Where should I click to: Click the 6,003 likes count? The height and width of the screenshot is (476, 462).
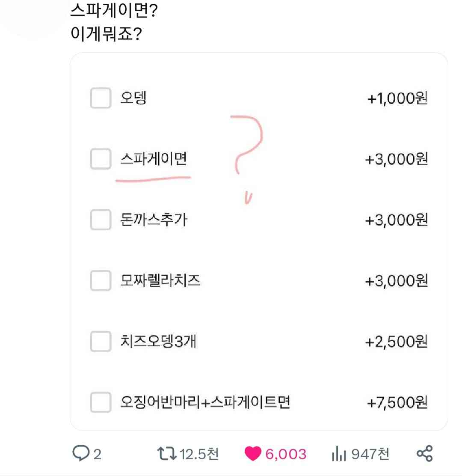(286, 454)
